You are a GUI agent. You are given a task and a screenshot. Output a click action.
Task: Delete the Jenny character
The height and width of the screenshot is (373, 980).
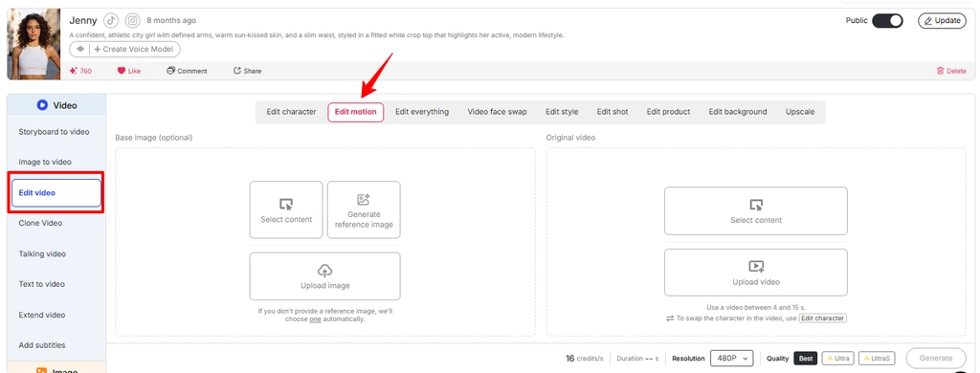click(x=951, y=71)
